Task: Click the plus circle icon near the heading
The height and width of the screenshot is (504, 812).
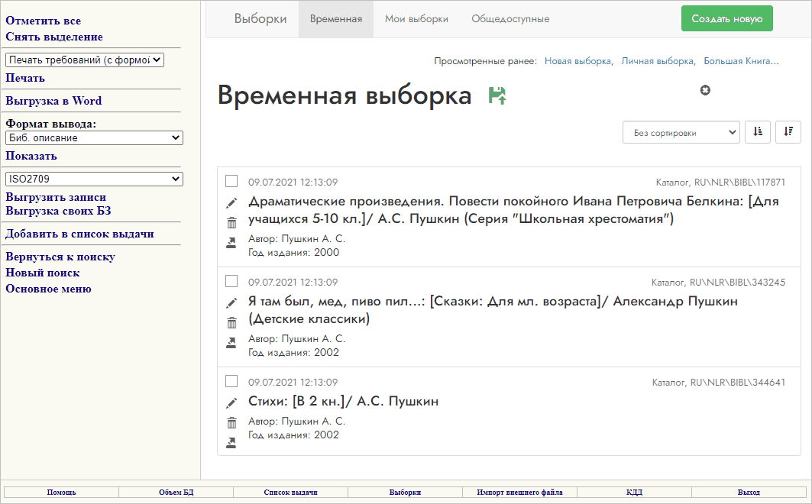Action: coord(705,91)
